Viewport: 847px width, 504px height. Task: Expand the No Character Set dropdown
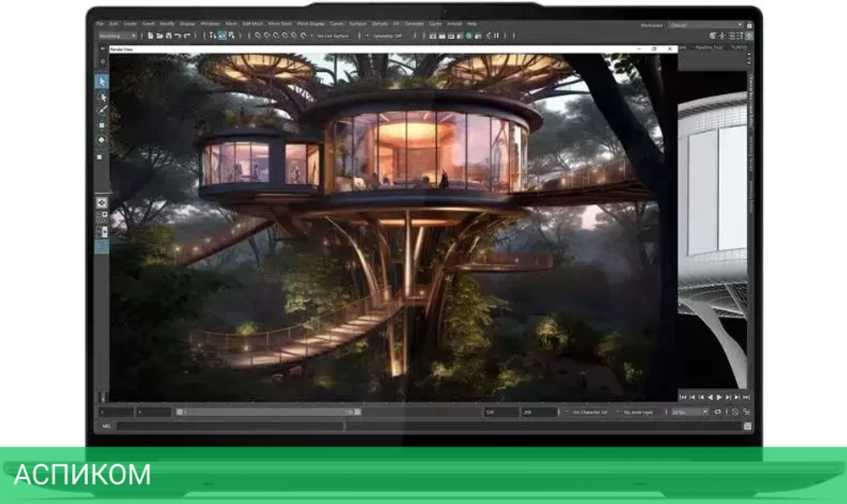(x=590, y=412)
